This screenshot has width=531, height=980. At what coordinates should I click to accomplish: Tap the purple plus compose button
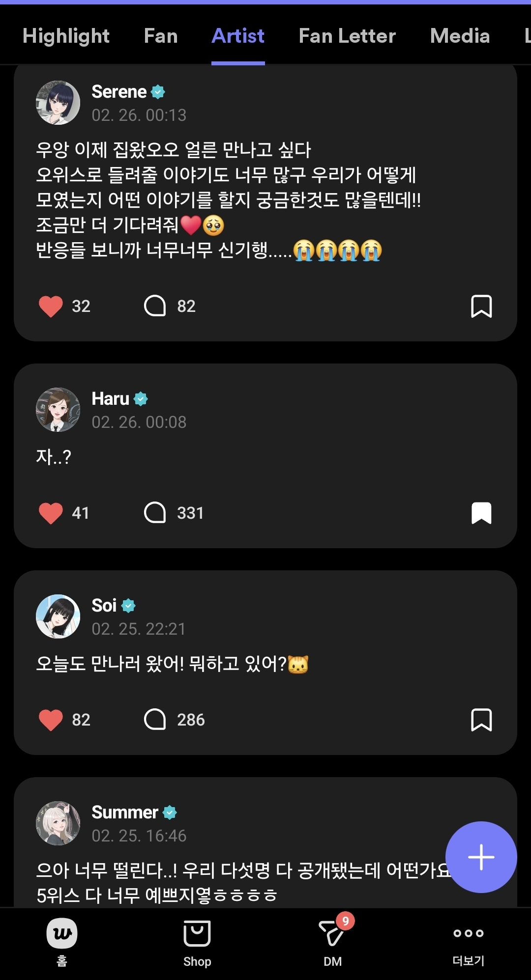[x=481, y=857]
